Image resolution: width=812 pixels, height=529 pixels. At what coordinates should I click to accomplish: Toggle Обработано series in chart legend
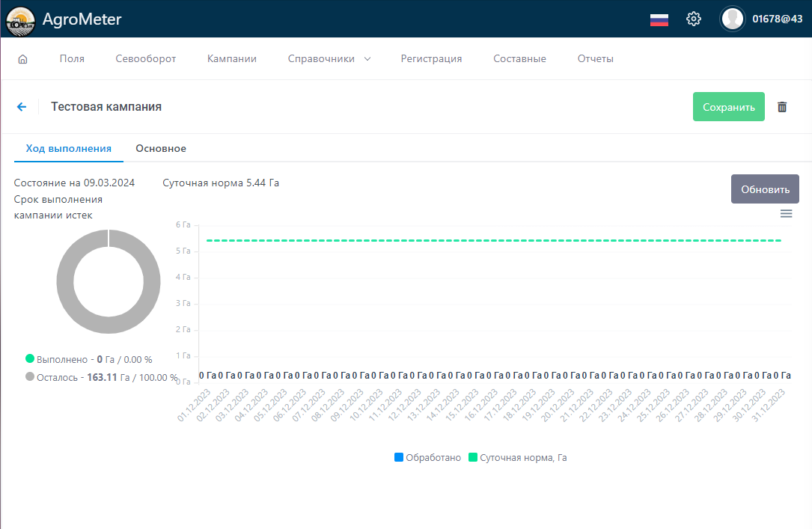(428, 457)
